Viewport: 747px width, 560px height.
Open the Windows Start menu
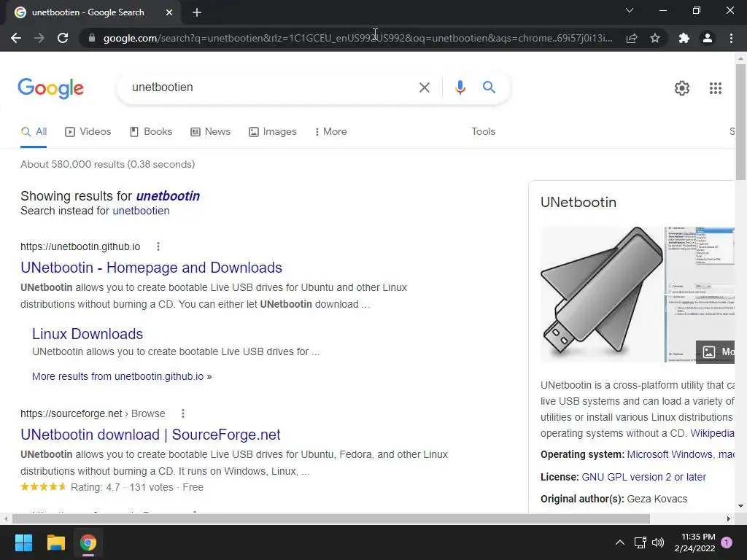(23, 542)
